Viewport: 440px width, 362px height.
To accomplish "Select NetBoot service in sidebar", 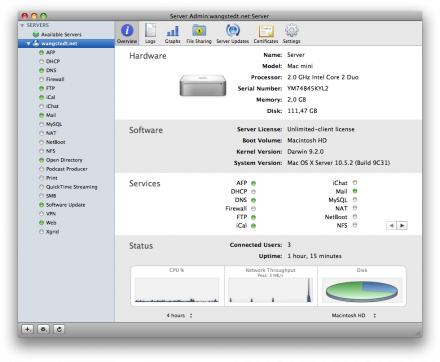I will [56, 142].
